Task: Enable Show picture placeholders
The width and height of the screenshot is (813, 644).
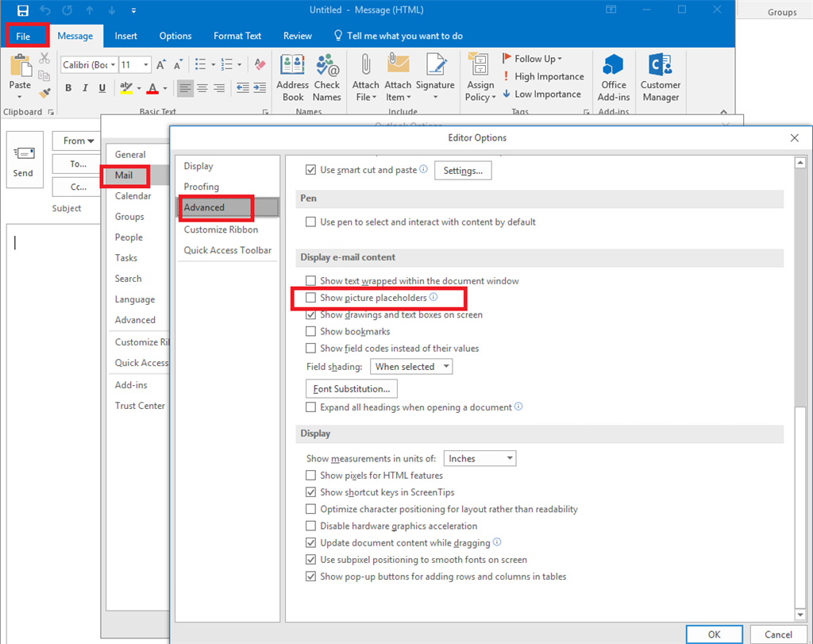Action: pyautogui.click(x=310, y=298)
